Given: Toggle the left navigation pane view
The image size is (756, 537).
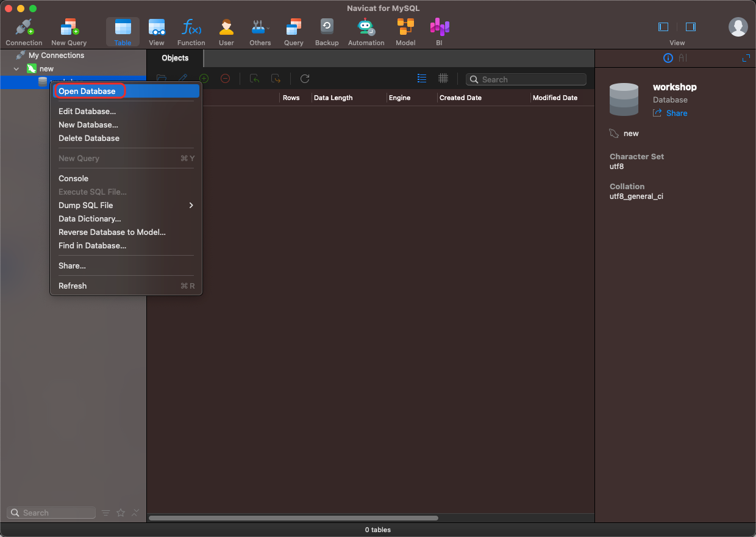Looking at the screenshot, I should point(663,27).
